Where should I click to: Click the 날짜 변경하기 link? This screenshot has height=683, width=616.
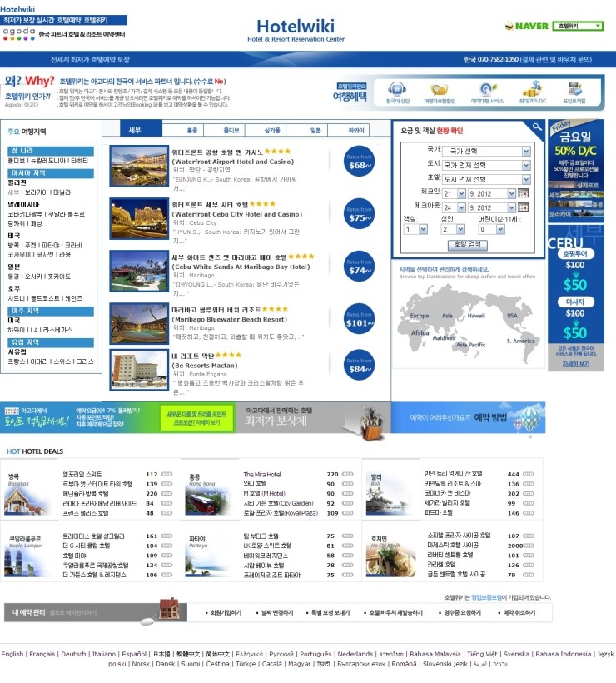tap(277, 612)
